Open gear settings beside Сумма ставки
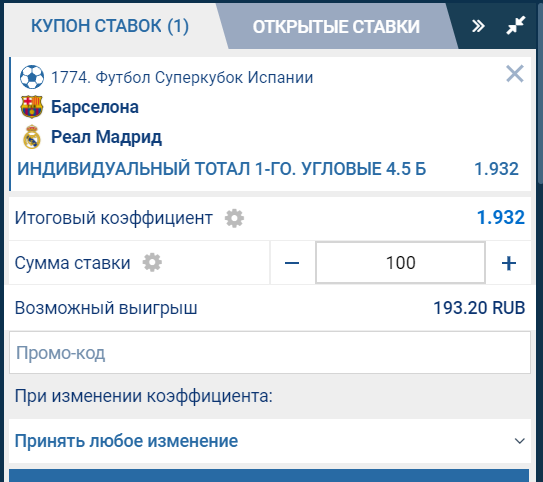Image resolution: width=543 pixels, height=482 pixels. tap(152, 262)
